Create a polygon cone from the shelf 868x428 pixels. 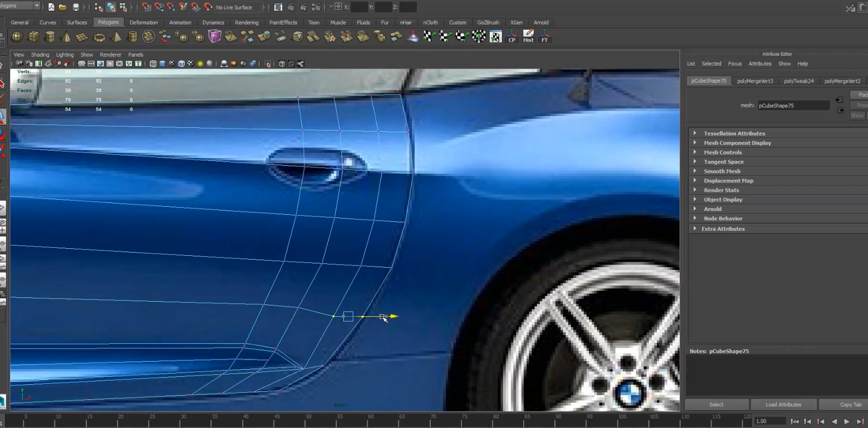click(x=66, y=37)
